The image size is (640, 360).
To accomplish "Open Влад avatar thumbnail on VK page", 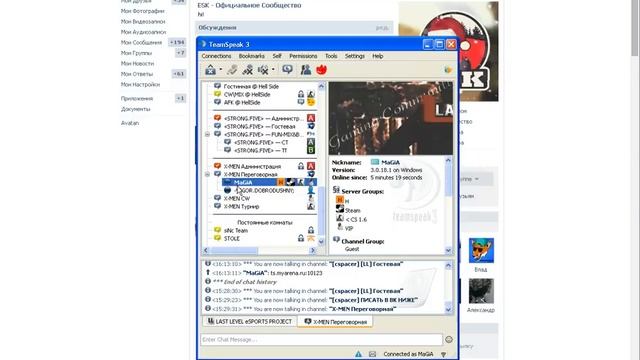I will (481, 251).
